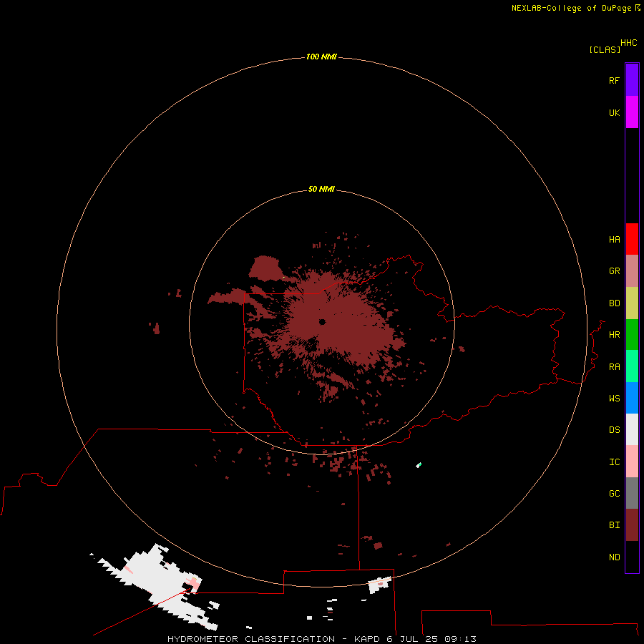Click the 50 NMI range ring label
644x644 pixels.
(321, 189)
